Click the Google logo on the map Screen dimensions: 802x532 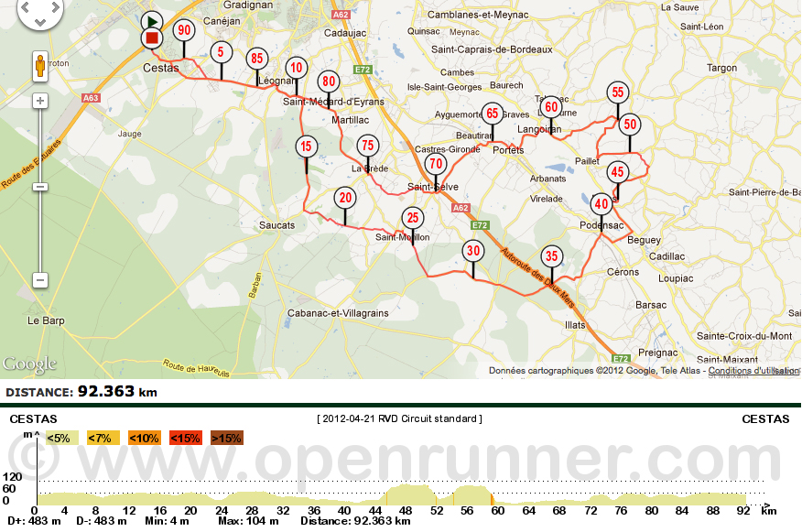pyautogui.click(x=29, y=364)
